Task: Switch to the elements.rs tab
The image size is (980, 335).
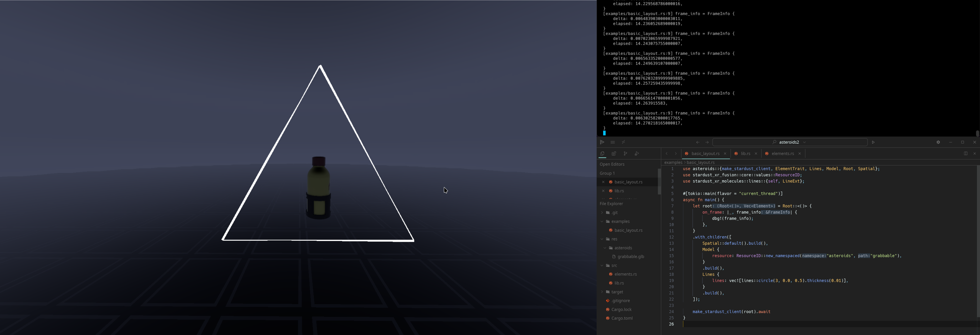Action: point(783,154)
